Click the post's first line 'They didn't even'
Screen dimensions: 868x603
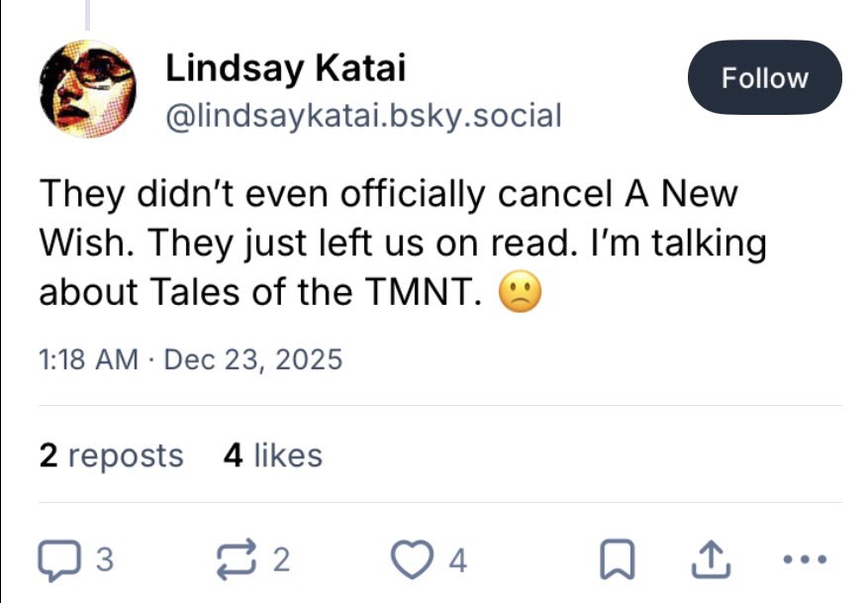click(183, 192)
